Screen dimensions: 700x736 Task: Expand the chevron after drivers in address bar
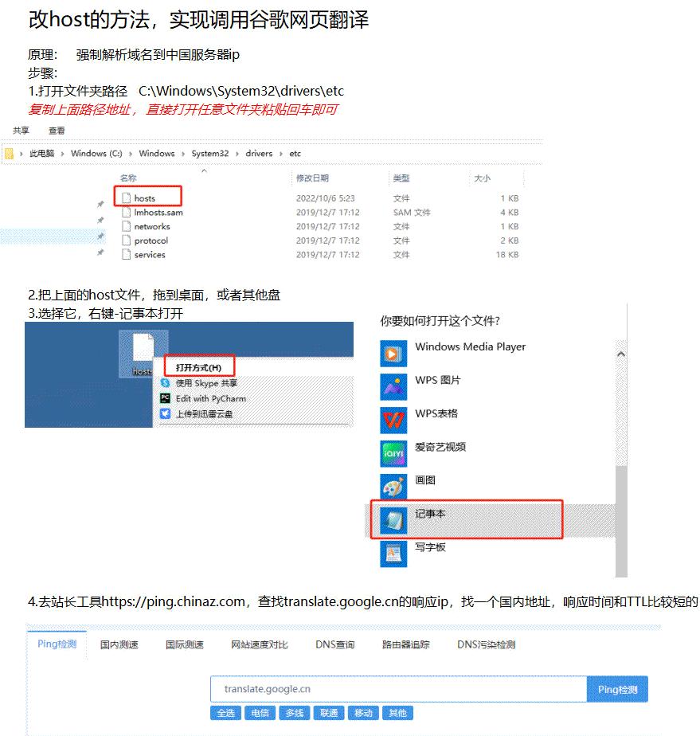coord(280,153)
